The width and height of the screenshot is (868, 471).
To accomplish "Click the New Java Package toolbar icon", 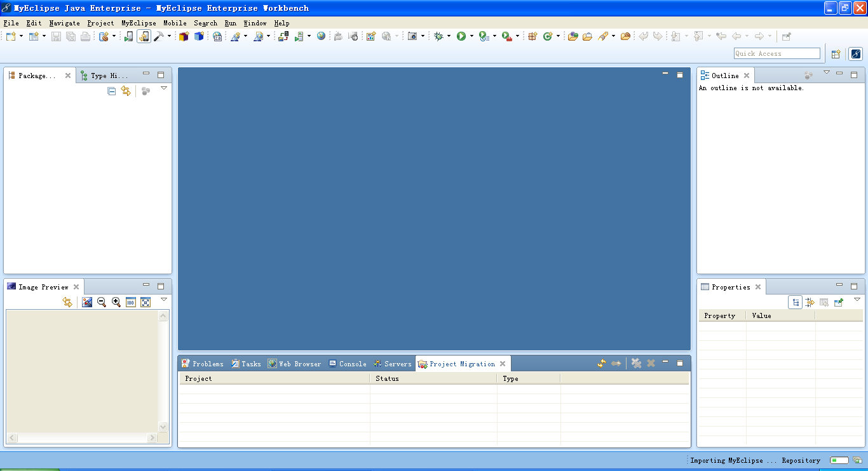I will coord(532,36).
